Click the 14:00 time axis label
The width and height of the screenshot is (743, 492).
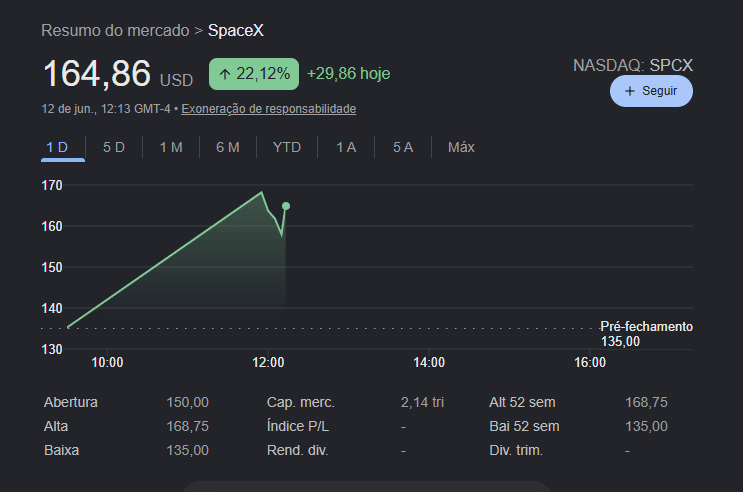[429, 363]
